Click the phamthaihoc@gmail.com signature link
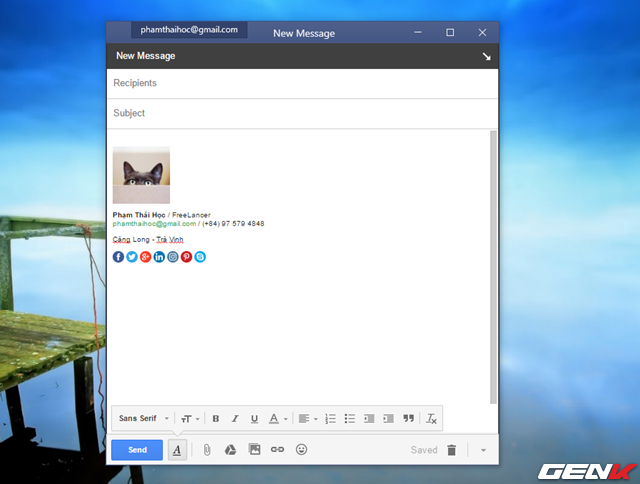640x484 pixels. 154,224
